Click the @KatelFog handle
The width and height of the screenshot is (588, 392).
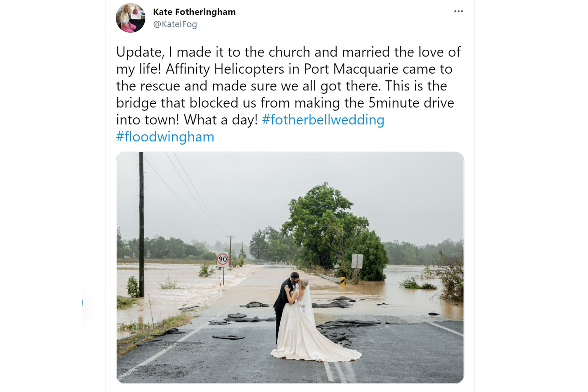(x=175, y=24)
